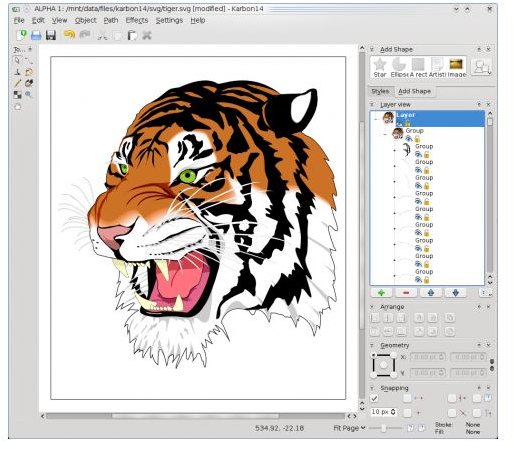Select the path node editing tool
Viewport: 514px width, 449px height.
(29, 60)
